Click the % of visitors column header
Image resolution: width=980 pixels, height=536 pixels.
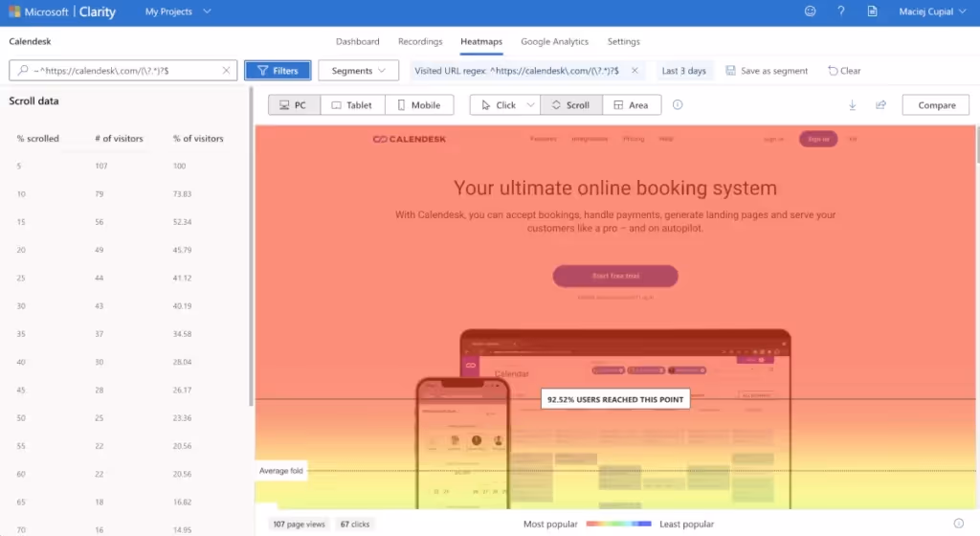198,138
